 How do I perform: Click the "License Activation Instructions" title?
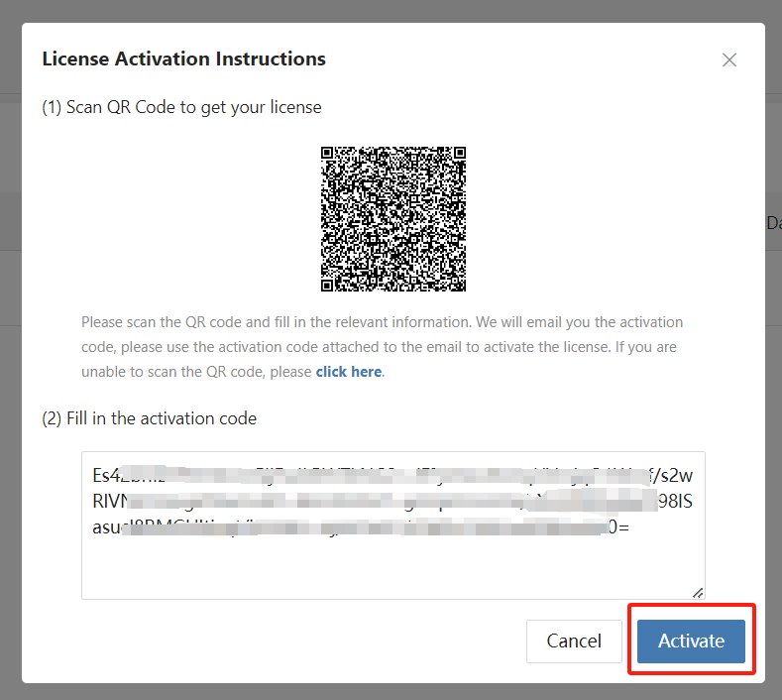183,58
